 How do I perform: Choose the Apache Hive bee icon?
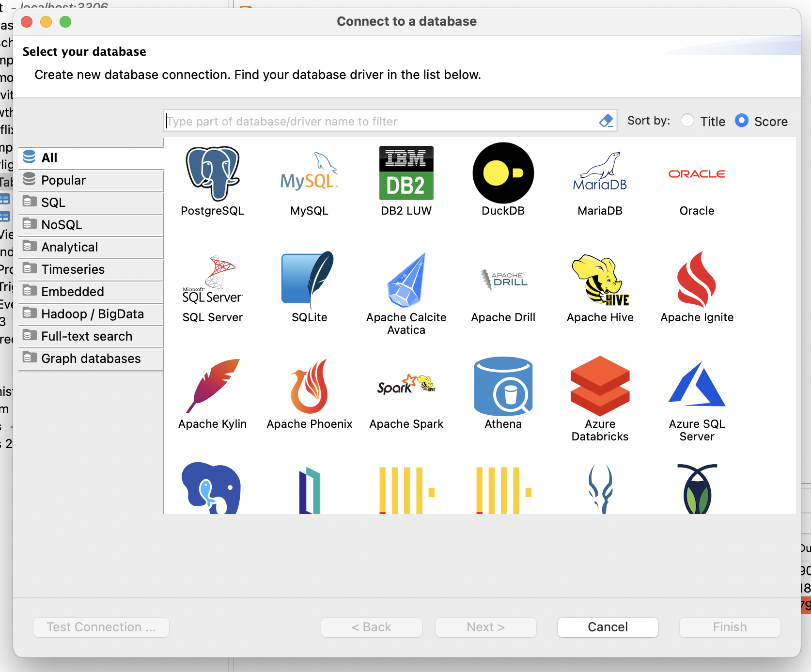click(x=600, y=280)
